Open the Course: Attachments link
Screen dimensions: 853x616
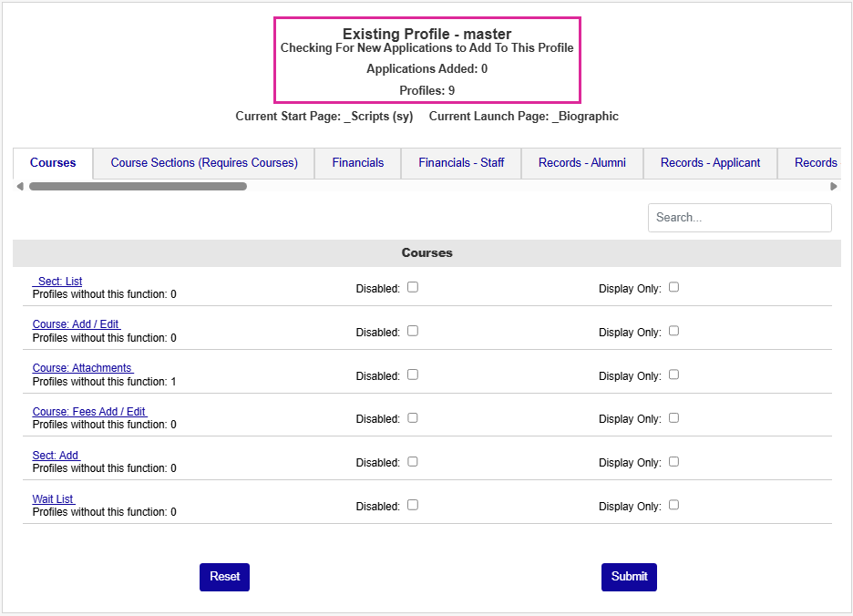(82, 368)
